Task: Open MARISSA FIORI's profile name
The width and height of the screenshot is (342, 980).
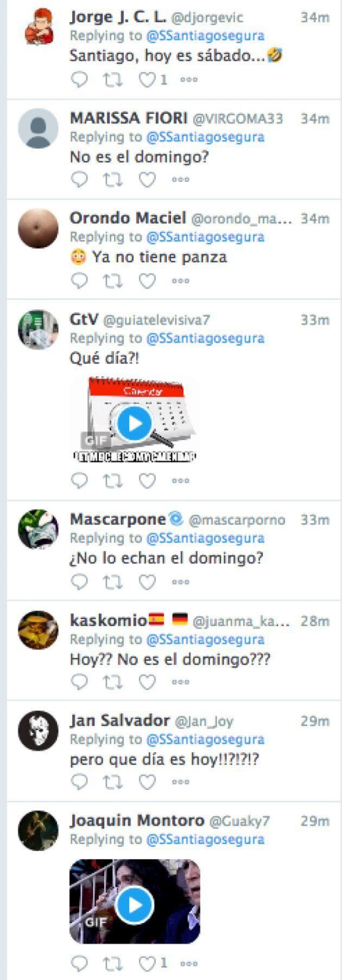Action: (x=128, y=118)
